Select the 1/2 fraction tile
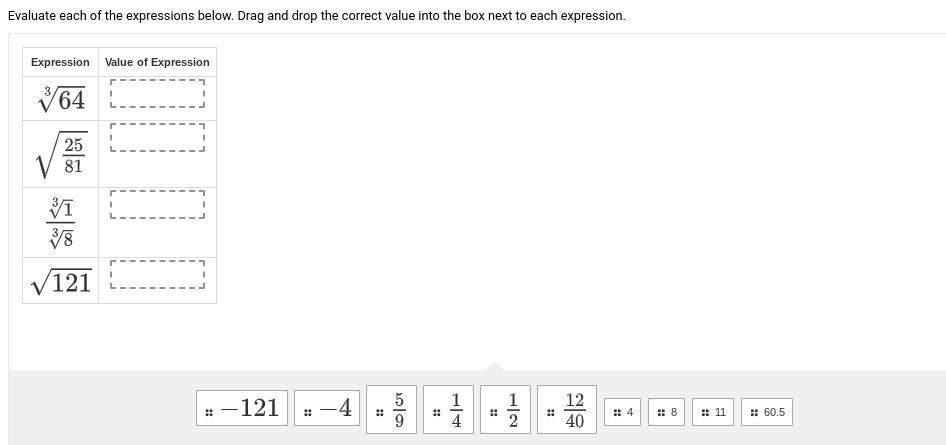 coord(506,409)
